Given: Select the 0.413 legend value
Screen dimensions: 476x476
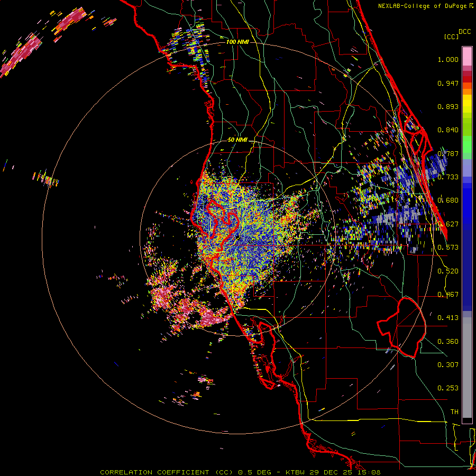Looking at the screenshot, I should [448, 318].
